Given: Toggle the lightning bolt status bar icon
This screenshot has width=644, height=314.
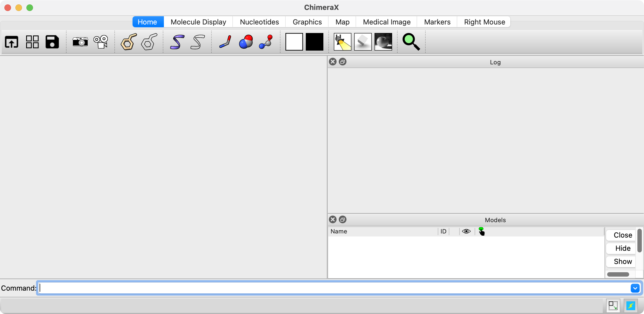Looking at the screenshot, I should (630, 305).
